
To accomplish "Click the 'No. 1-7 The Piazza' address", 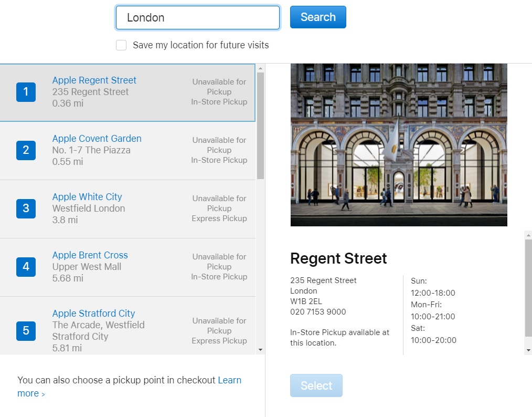I will tap(91, 150).
